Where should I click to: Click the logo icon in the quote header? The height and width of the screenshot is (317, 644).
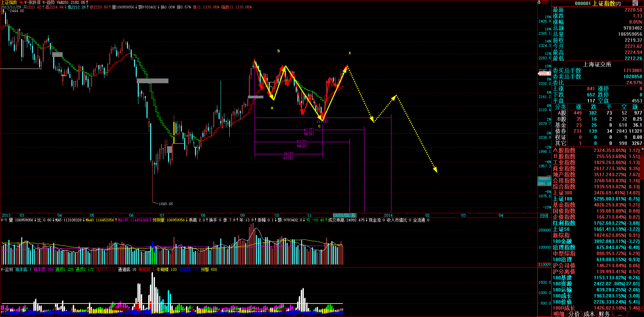pos(635,3)
